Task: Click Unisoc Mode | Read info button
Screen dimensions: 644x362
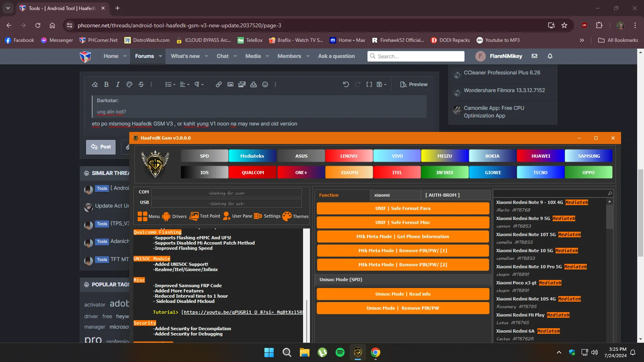Action: pyautogui.click(x=403, y=294)
